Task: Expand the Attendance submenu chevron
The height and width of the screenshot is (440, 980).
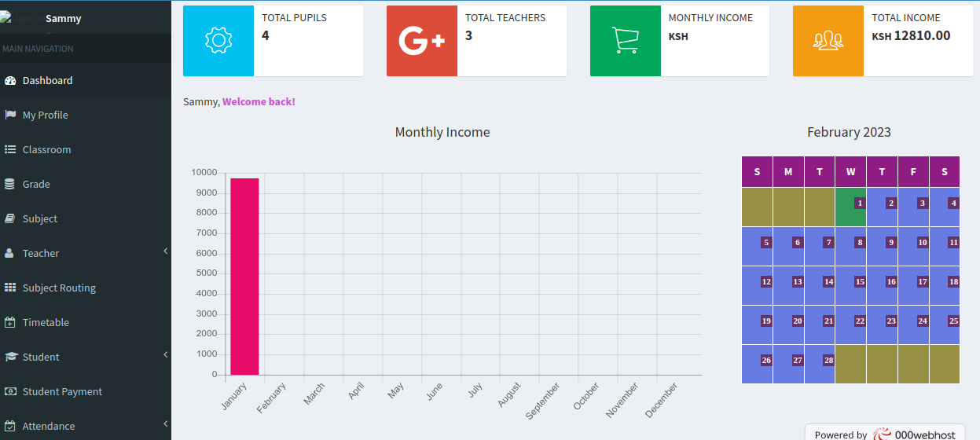Action: [165, 424]
